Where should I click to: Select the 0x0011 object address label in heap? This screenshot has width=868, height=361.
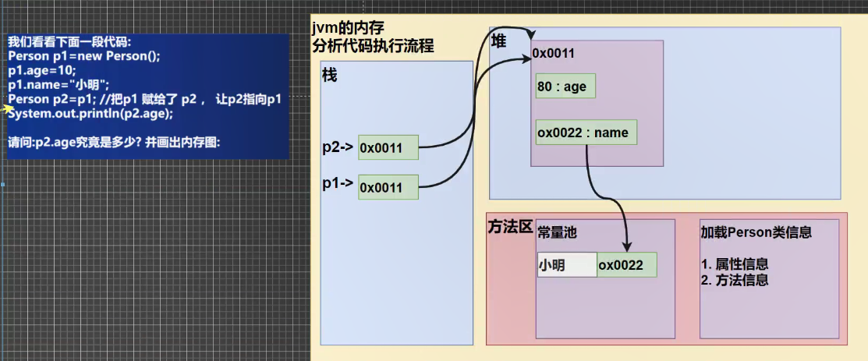tap(553, 53)
